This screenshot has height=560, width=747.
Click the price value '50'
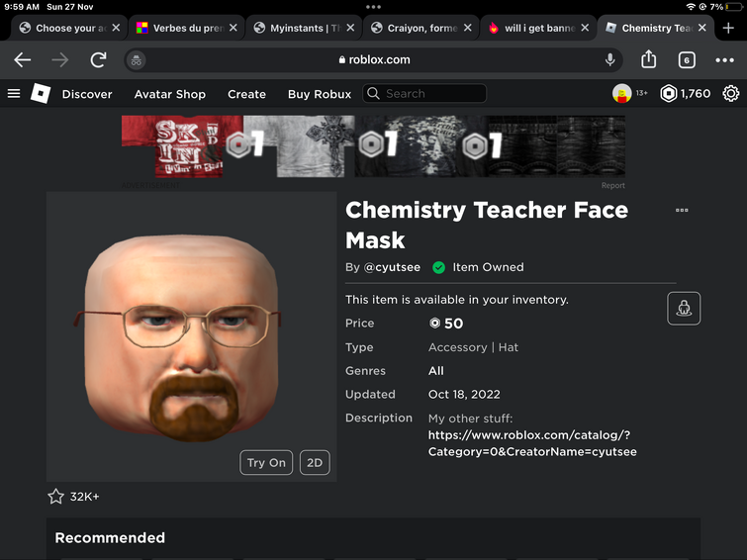point(453,324)
